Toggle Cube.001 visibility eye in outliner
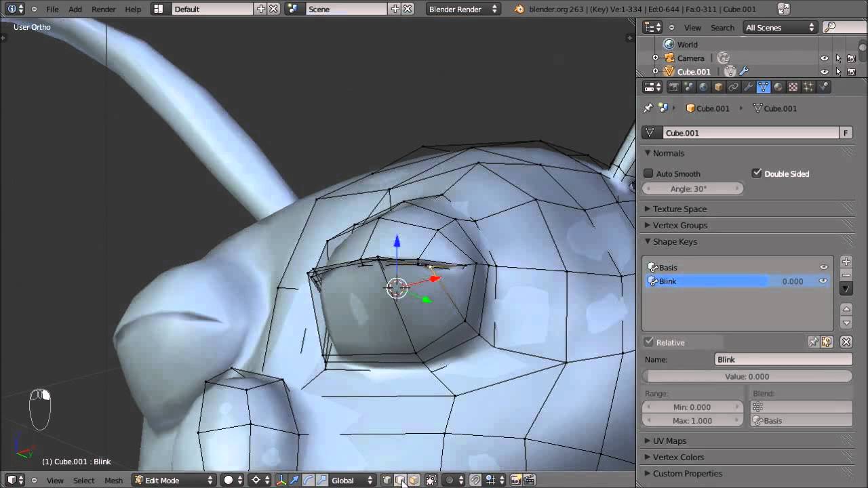The height and width of the screenshot is (488, 868). pos(825,72)
